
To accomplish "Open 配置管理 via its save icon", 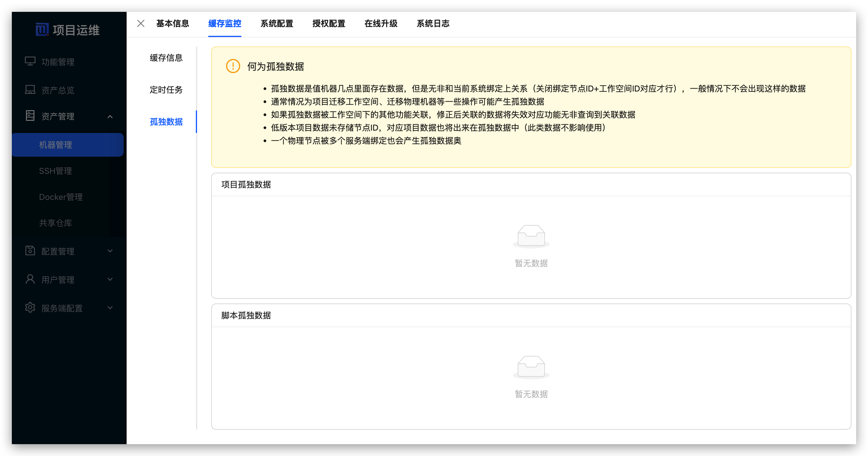I will click(x=30, y=251).
